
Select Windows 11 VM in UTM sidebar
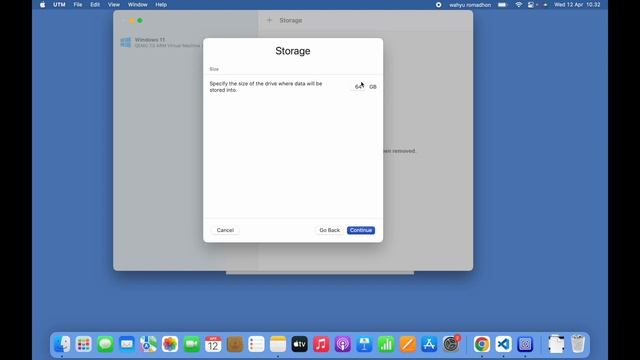pos(161,42)
